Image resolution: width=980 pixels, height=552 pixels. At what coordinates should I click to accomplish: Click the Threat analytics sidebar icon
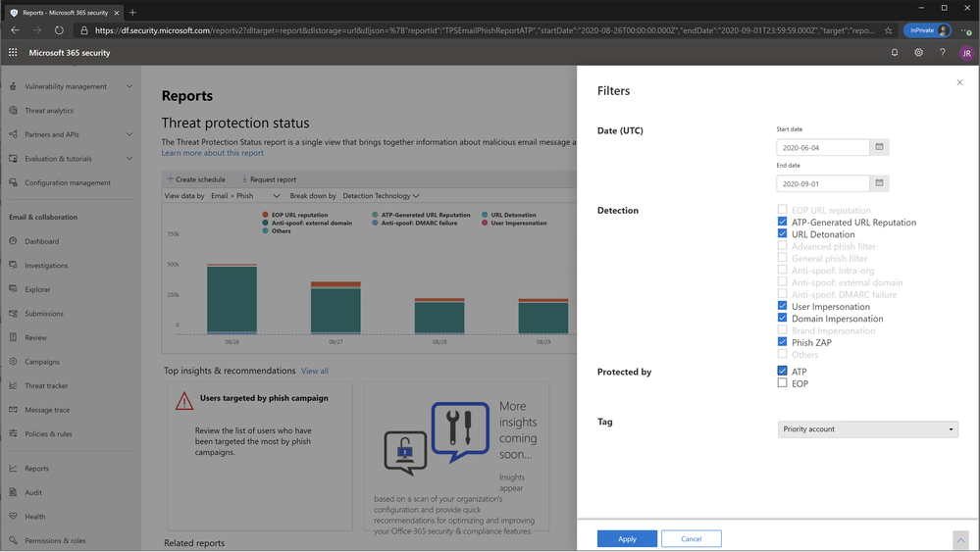(x=13, y=111)
